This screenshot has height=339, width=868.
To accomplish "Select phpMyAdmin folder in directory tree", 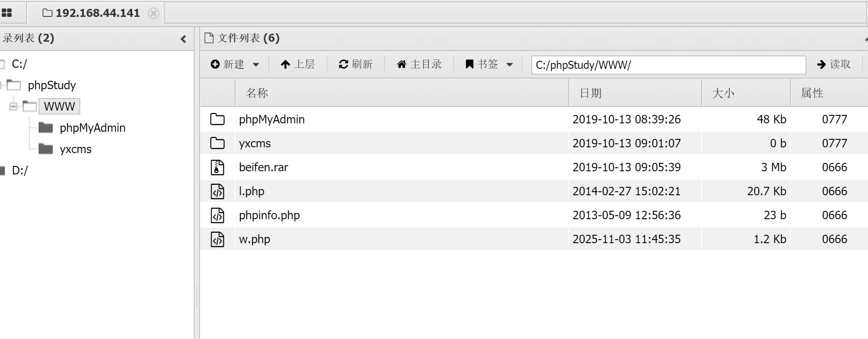I will [92, 128].
